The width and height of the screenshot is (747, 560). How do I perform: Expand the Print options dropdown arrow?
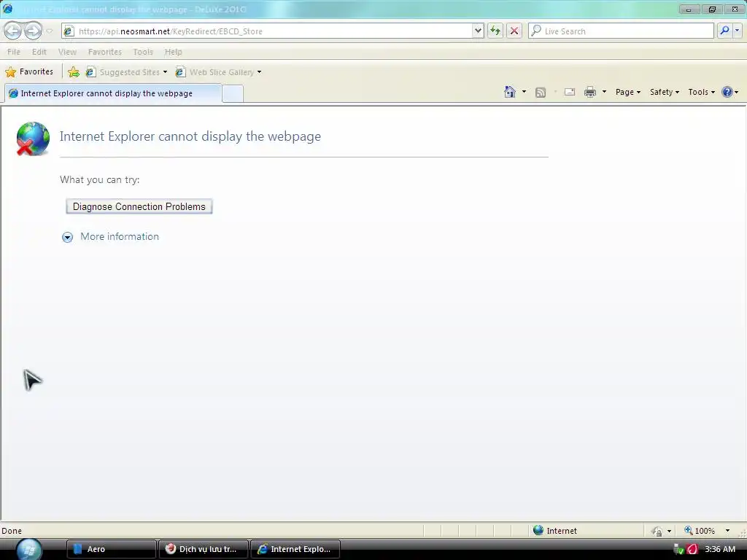(604, 92)
